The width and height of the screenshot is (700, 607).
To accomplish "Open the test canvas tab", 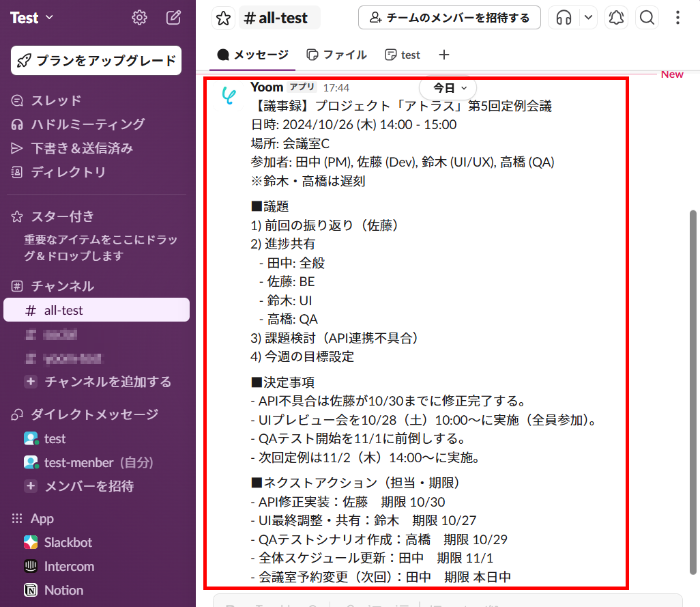I will pos(403,55).
